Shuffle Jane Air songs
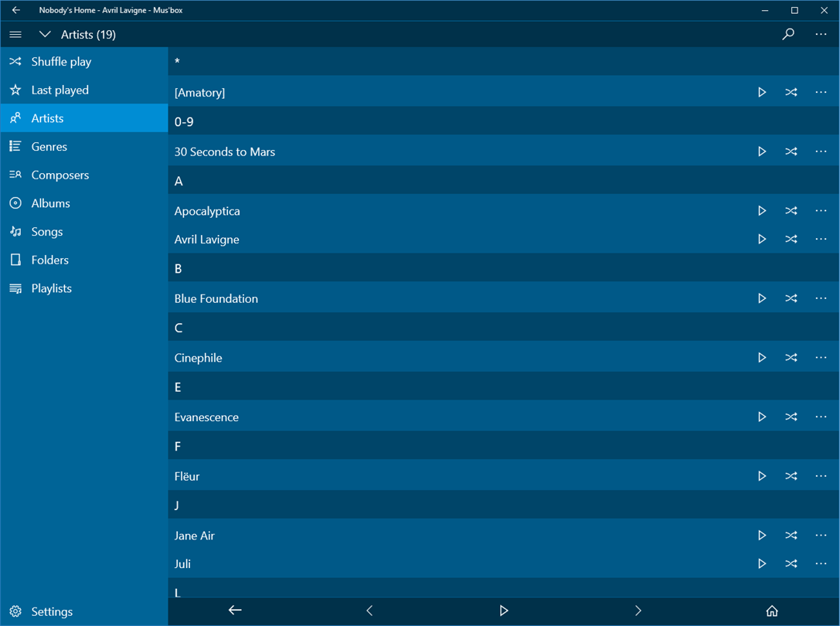The image size is (840, 626). pos(791,536)
